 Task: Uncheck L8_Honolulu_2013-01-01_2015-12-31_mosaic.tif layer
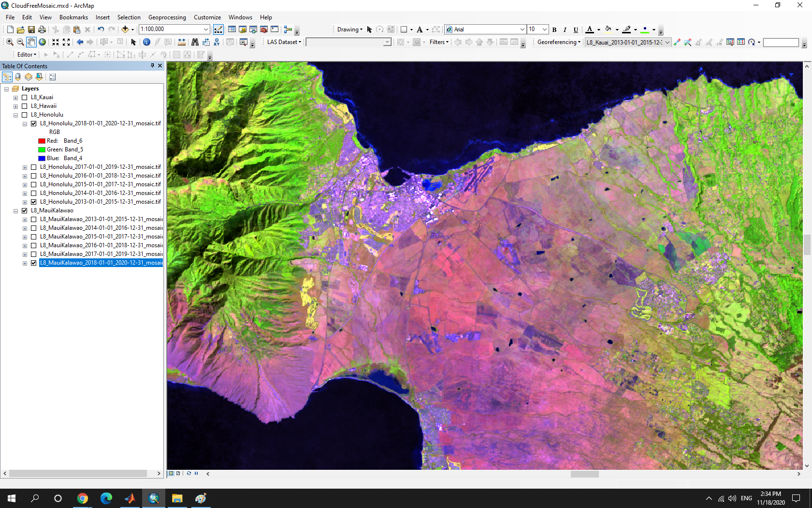34,202
